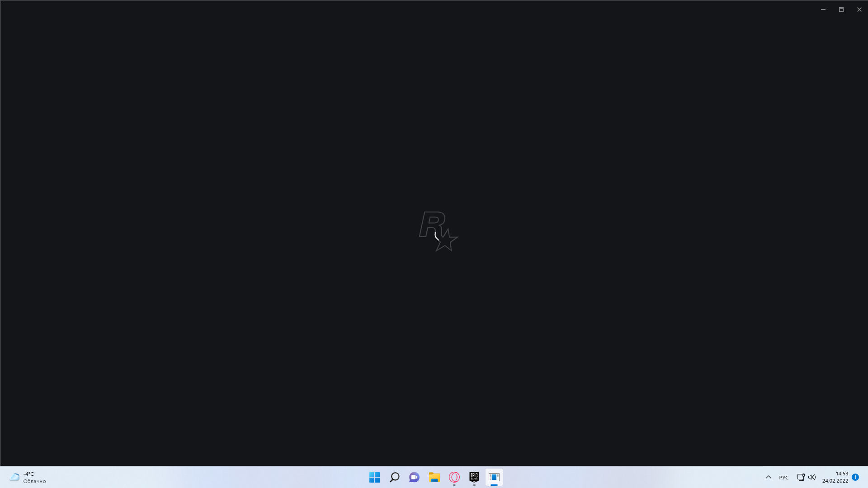Viewport: 868px width, 488px height.
Task: Open File Explorer from taskbar
Action: coord(434,477)
